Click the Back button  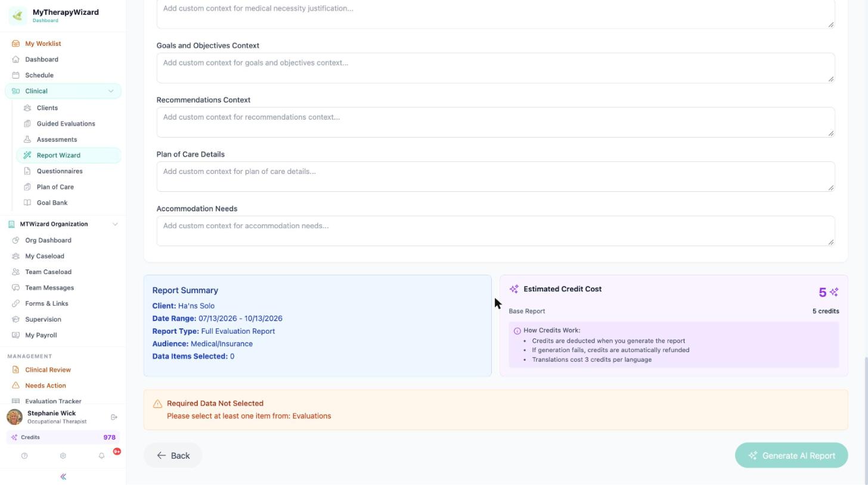click(173, 456)
